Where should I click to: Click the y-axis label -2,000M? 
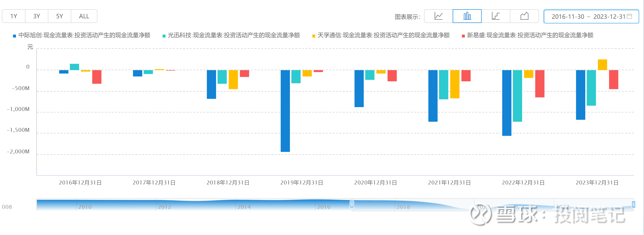tap(18, 152)
